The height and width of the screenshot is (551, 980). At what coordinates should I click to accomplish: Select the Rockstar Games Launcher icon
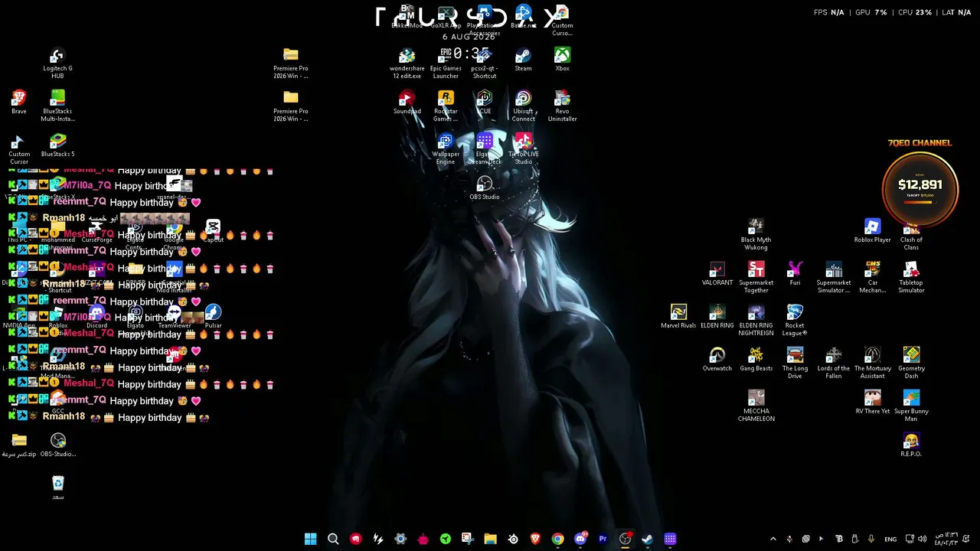point(446,106)
